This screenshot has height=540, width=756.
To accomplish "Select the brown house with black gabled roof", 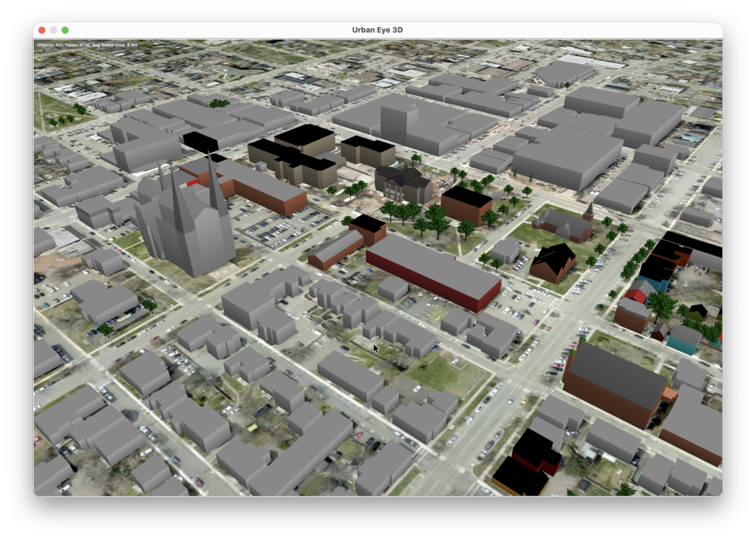I will 553,263.
